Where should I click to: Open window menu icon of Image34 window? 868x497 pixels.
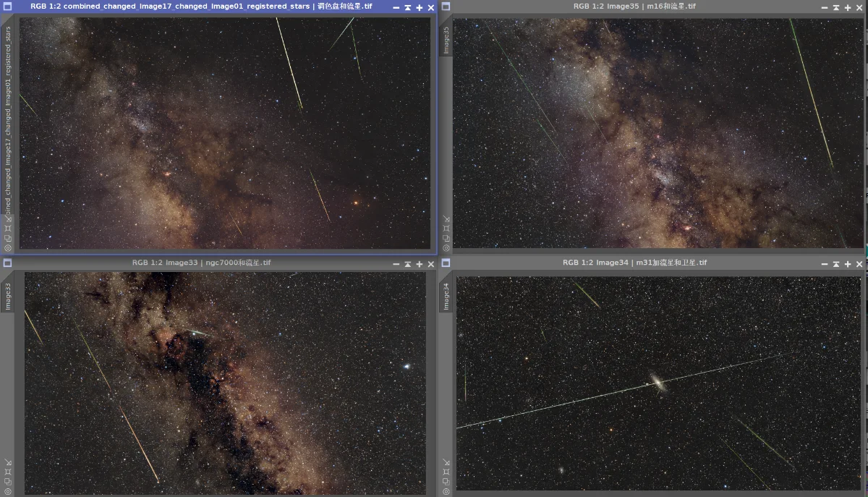(446, 263)
